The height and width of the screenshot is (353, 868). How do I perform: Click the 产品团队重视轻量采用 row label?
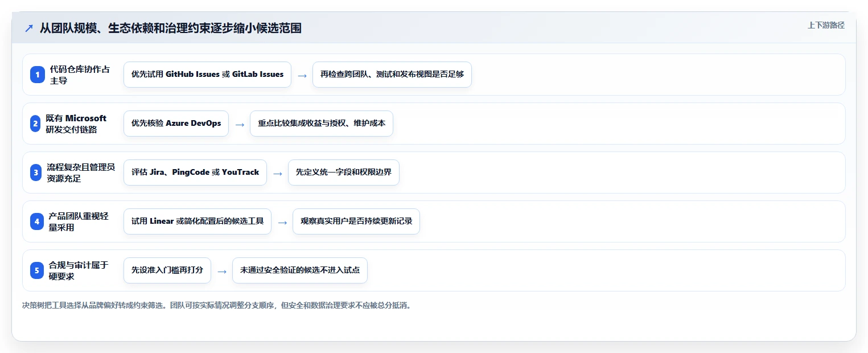pyautogui.click(x=79, y=221)
